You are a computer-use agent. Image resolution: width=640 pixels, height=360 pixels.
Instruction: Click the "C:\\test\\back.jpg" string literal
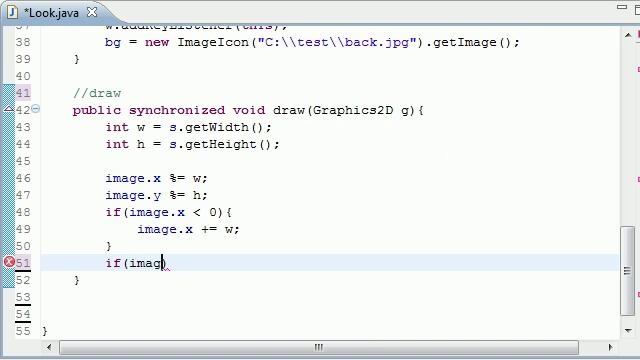[337, 42]
